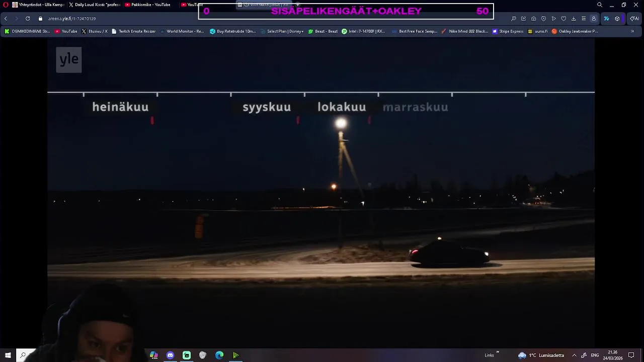Select marraskuu on the timeline

tap(416, 107)
